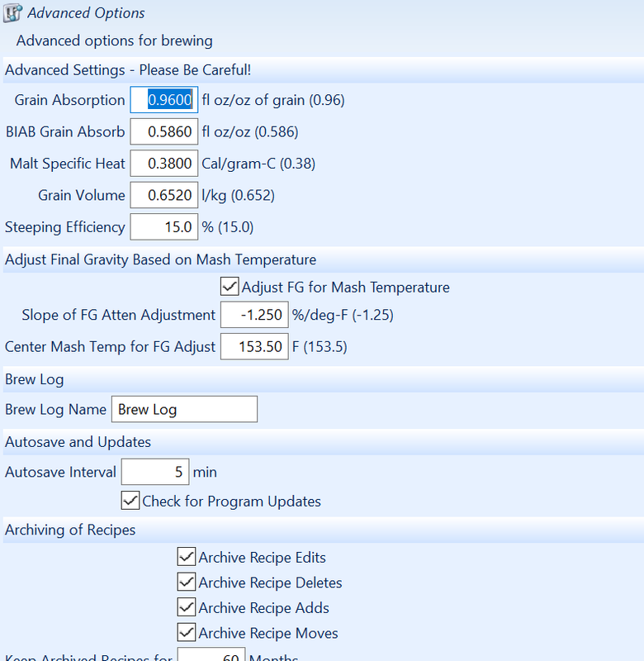Click the Advanced Options title text
644x661 pixels.
[x=86, y=13]
